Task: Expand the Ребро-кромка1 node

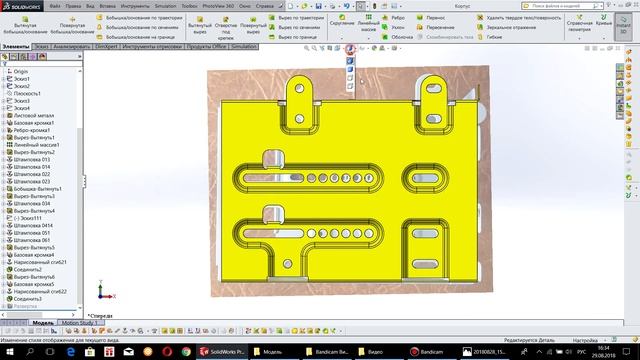Action: tap(3, 130)
